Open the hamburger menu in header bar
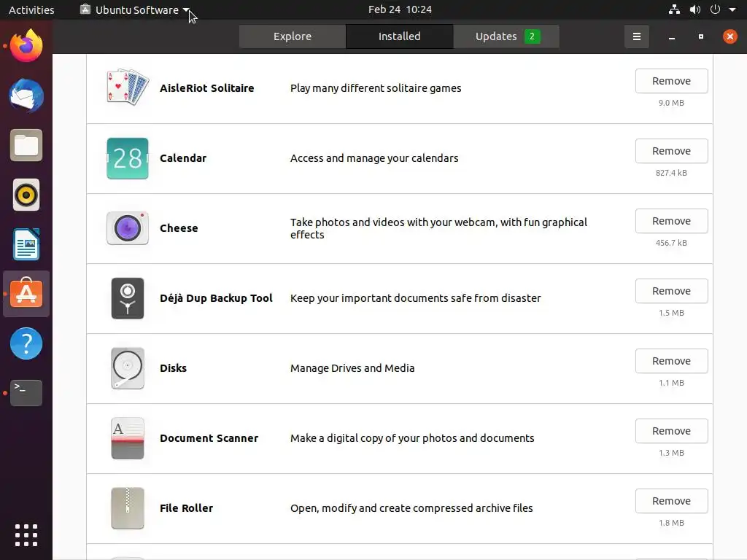747x560 pixels. click(x=636, y=36)
